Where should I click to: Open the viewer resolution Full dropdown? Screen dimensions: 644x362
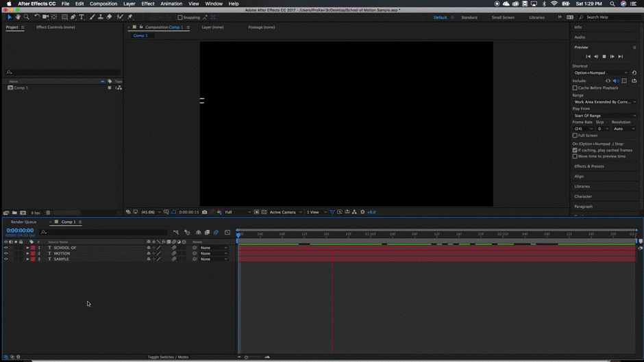pos(237,212)
